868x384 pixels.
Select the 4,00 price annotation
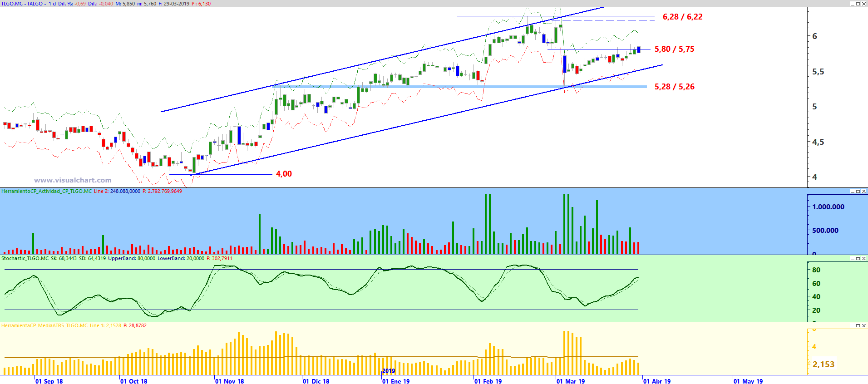pos(284,174)
